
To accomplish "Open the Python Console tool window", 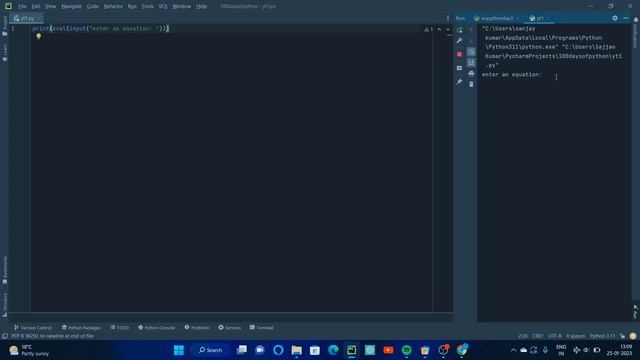I will (156, 328).
